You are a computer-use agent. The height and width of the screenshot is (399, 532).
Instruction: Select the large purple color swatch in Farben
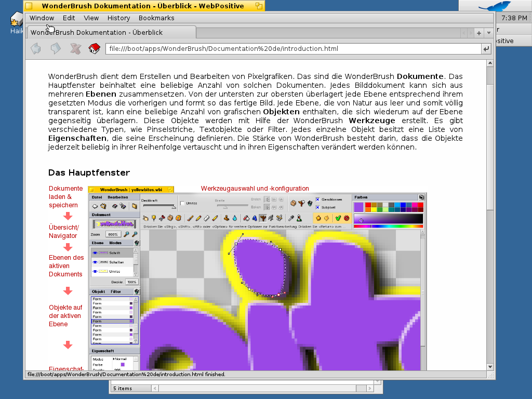click(x=358, y=207)
